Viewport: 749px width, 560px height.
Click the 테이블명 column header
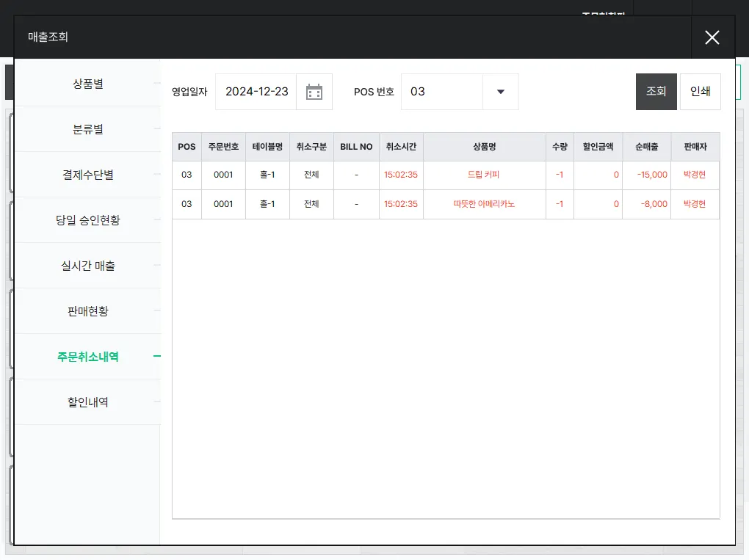coord(267,147)
